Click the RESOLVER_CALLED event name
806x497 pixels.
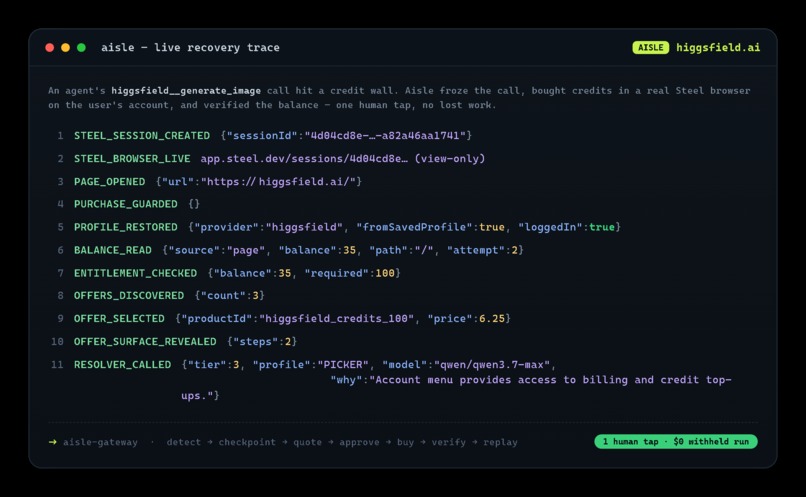tap(122, 365)
